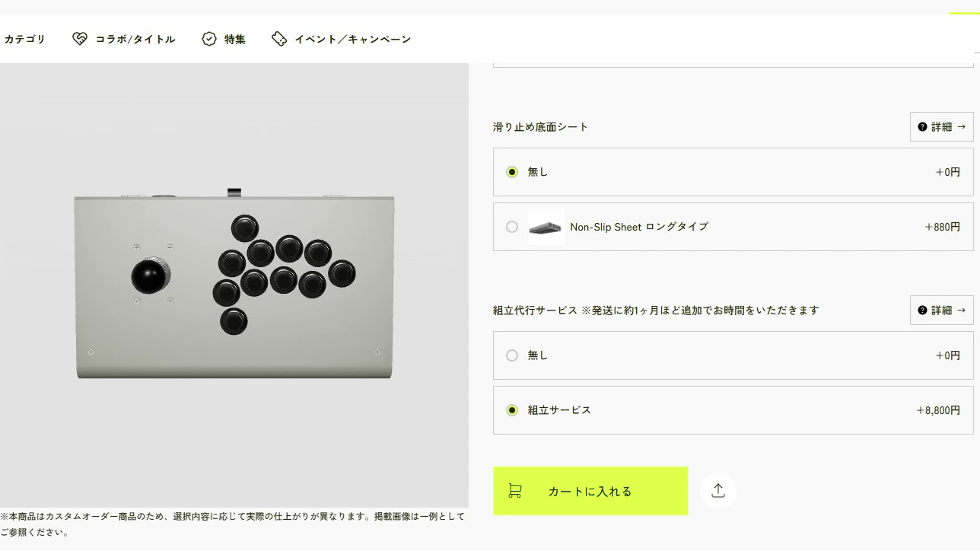Choose 無し under 組立代行サービス

pyautogui.click(x=512, y=355)
